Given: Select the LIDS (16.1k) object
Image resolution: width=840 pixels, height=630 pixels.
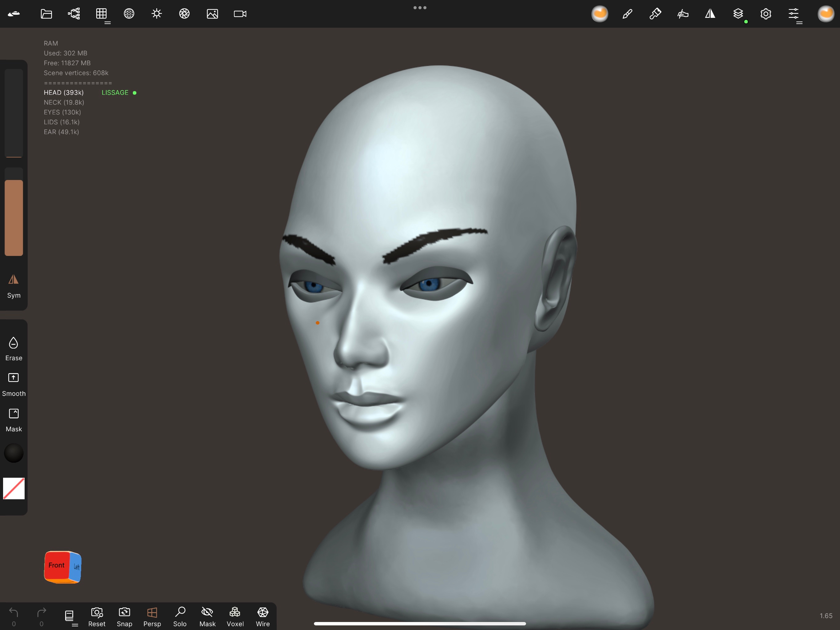Looking at the screenshot, I should coord(61,122).
